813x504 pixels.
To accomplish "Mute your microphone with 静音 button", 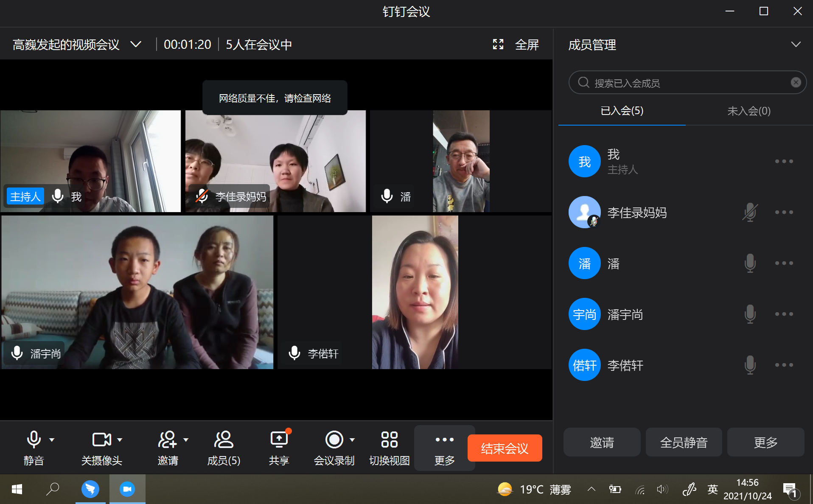I will [x=34, y=448].
